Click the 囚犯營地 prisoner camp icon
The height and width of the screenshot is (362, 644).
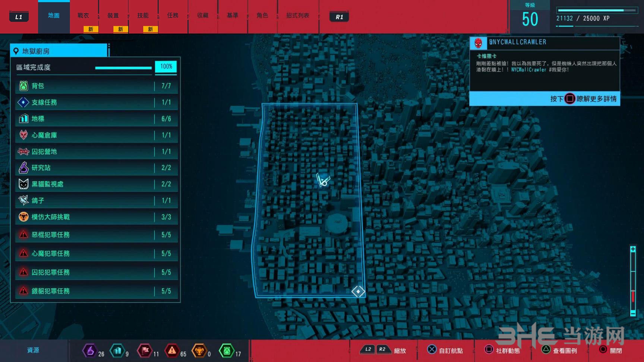(23, 151)
